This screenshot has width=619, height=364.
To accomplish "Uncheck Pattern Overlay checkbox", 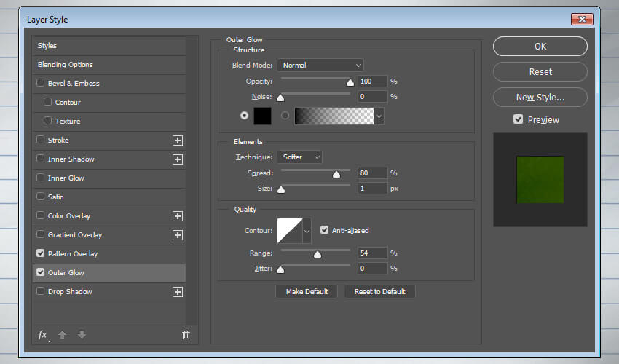I will [40, 253].
